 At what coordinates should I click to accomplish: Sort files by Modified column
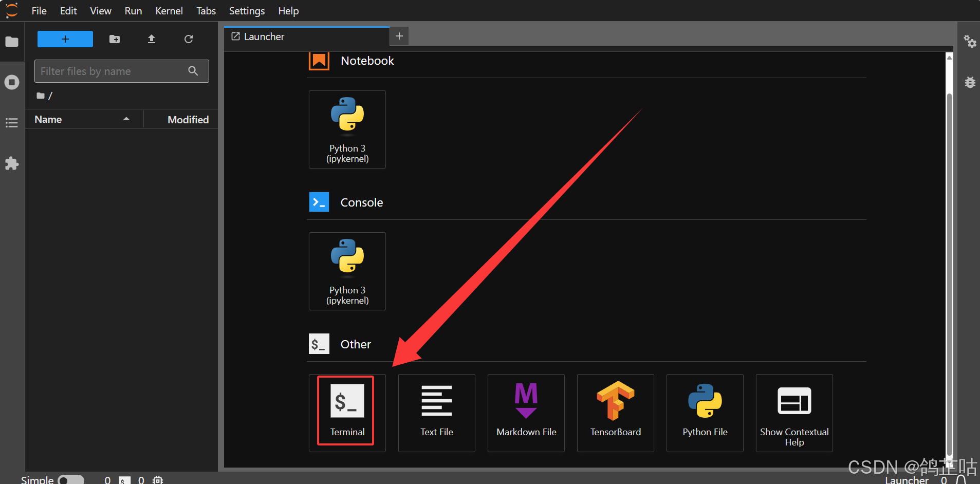188,119
